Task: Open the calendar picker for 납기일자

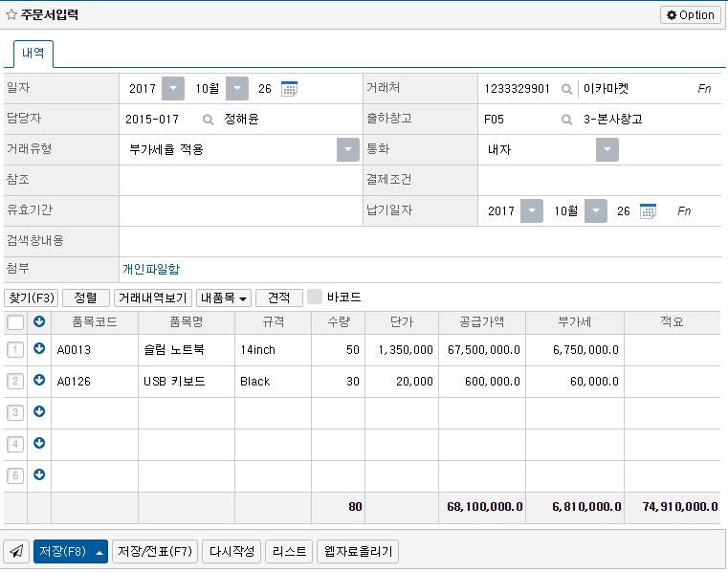Action: 648,210
